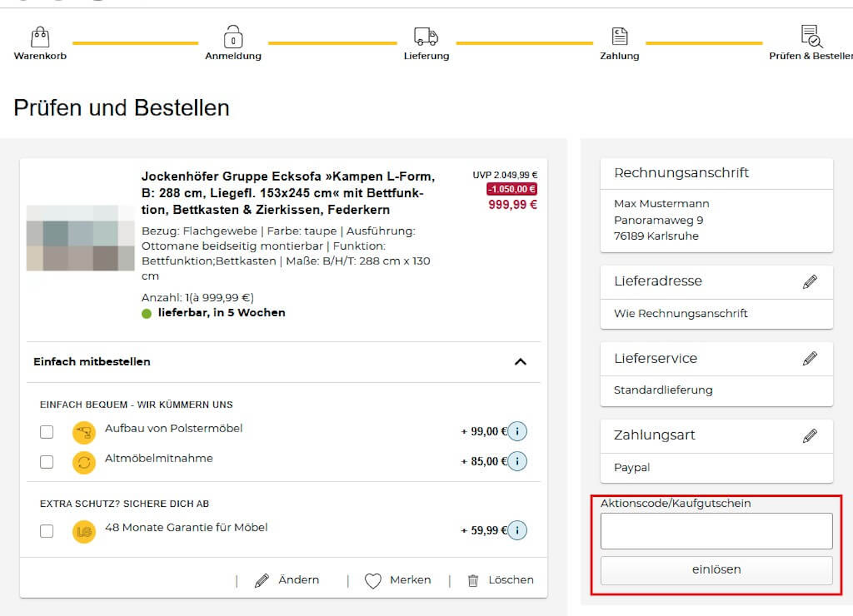Focus the Aktionscode/Kaufgutschein input field
Viewport: 853px width, 616px height.
point(716,531)
